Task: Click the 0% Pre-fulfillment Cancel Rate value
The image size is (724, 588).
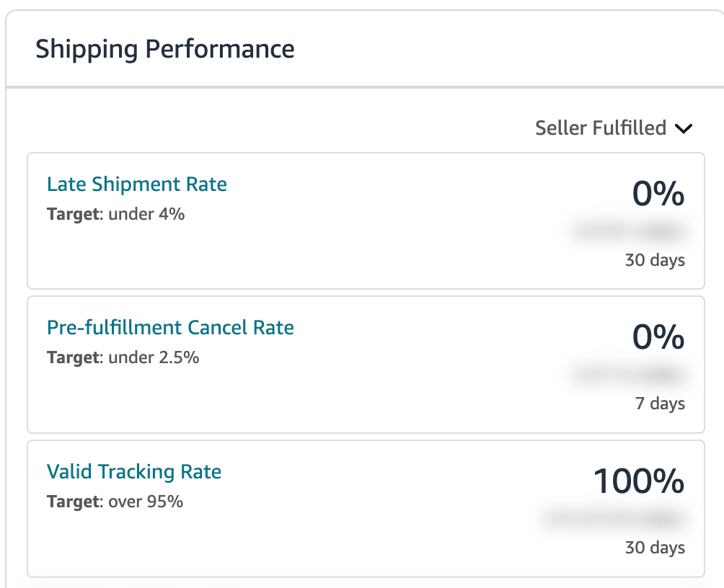Action: click(x=658, y=337)
